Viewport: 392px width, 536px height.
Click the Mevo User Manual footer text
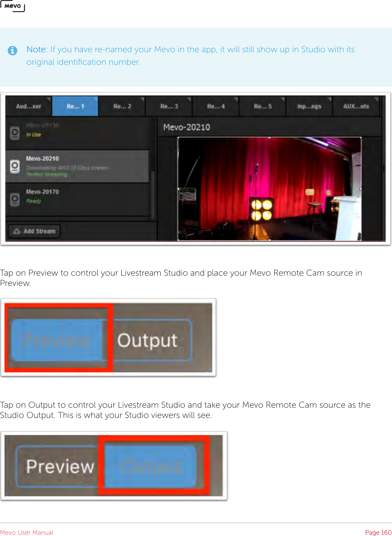27,532
